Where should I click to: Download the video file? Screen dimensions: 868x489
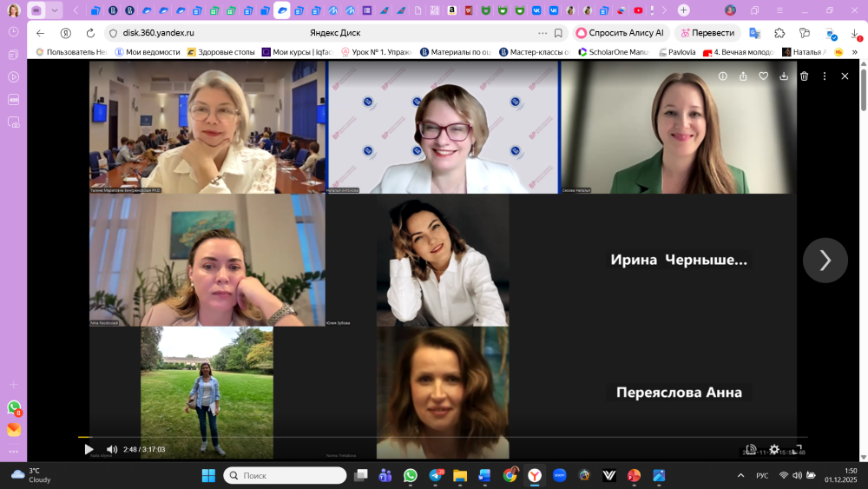click(x=784, y=76)
